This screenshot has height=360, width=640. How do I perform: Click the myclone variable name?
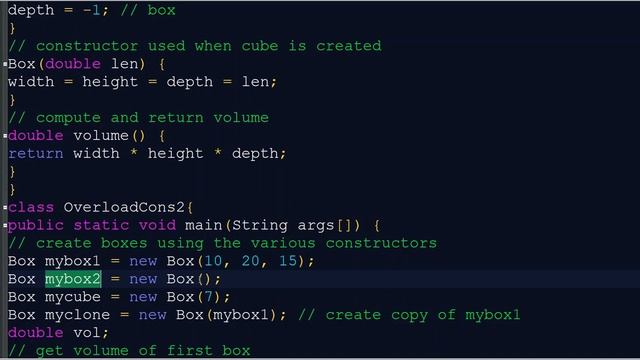78,315
